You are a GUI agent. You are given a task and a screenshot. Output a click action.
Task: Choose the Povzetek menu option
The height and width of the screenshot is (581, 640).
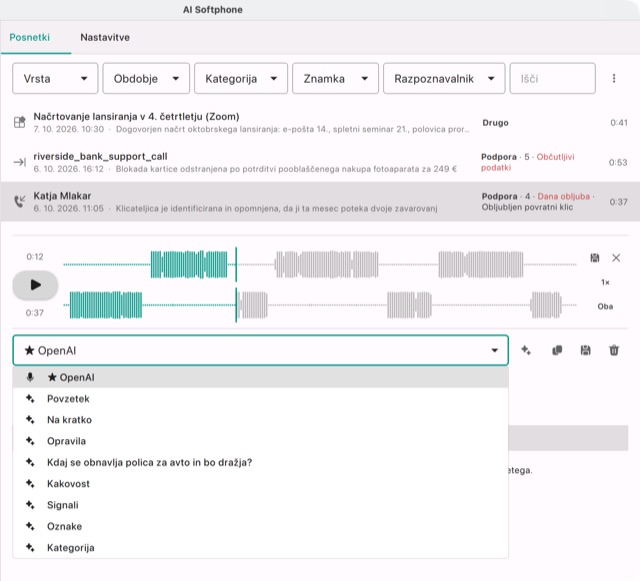pos(260,398)
